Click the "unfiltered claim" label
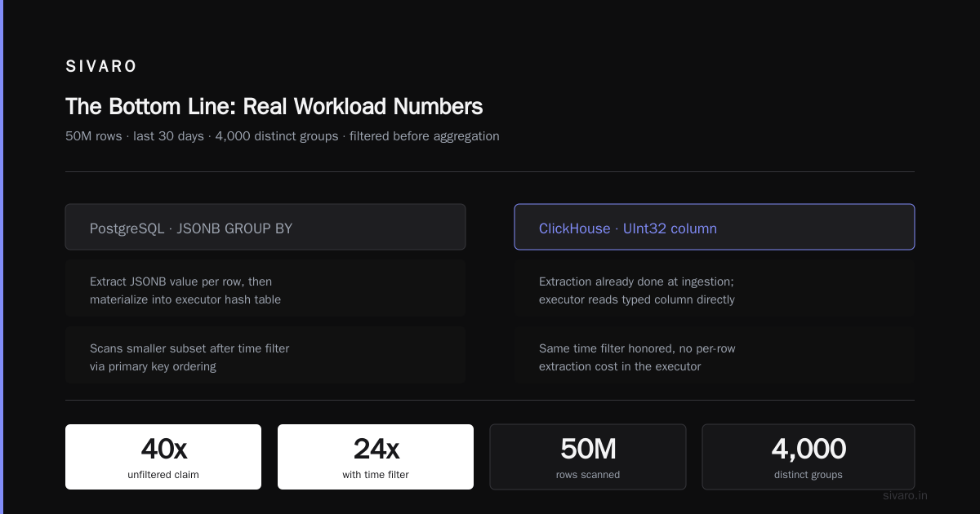 (163, 475)
